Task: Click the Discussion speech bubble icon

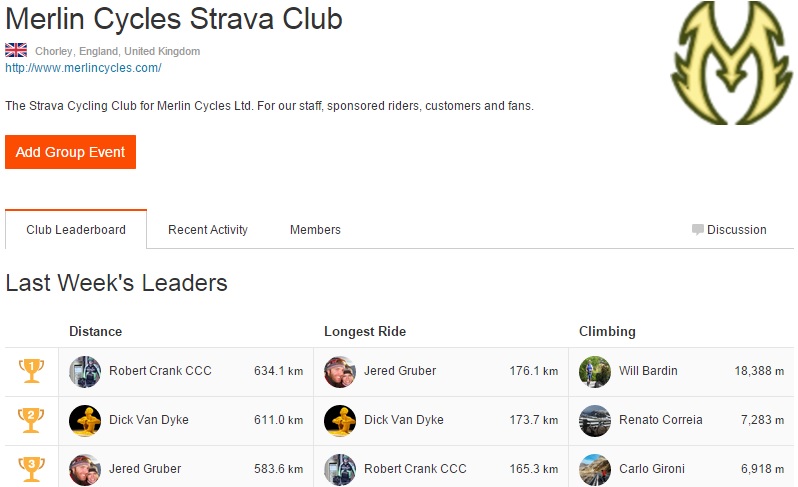Action: [698, 229]
